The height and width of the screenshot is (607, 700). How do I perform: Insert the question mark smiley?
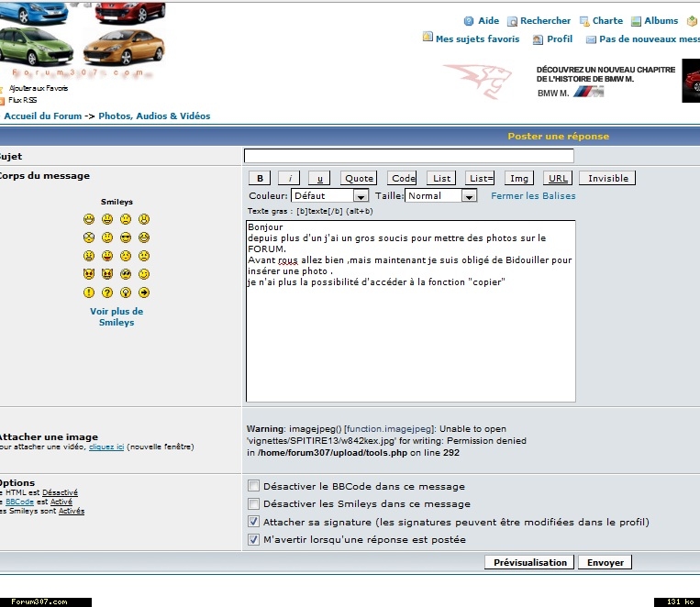click(x=107, y=292)
